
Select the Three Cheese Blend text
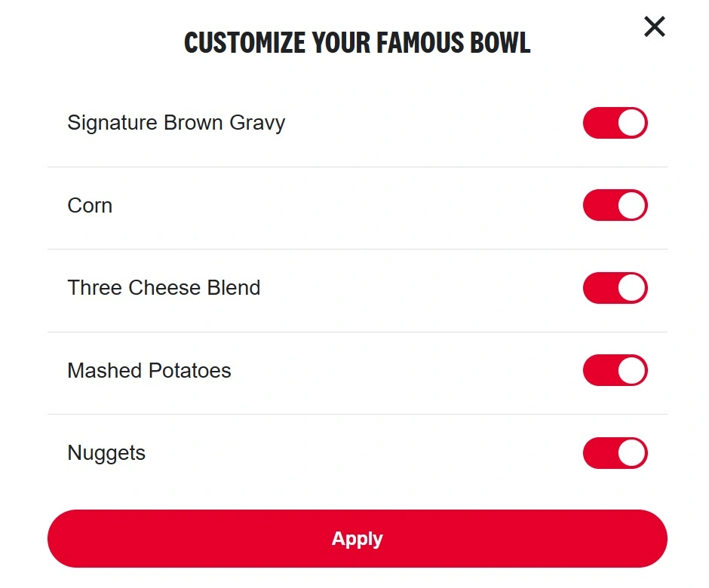click(x=164, y=287)
